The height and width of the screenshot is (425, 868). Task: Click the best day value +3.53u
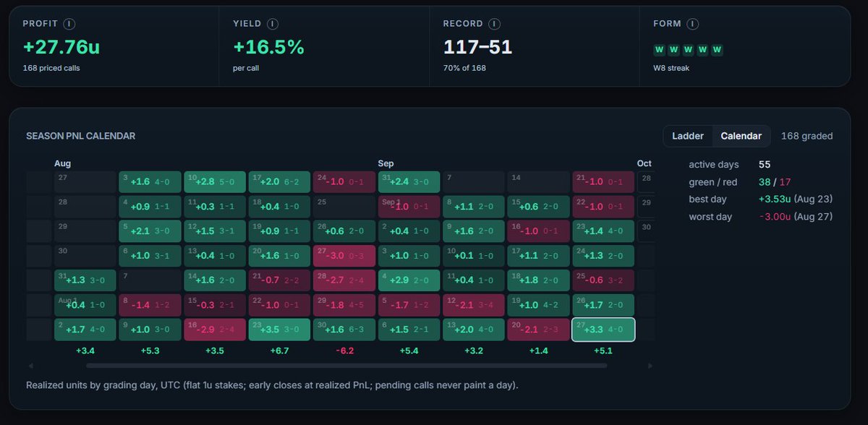click(x=775, y=199)
